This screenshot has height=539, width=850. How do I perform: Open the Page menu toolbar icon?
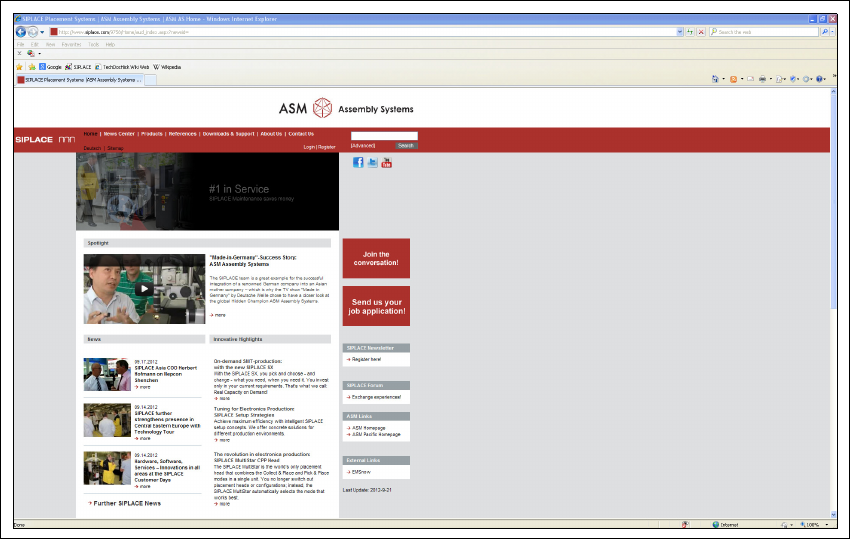781,79
